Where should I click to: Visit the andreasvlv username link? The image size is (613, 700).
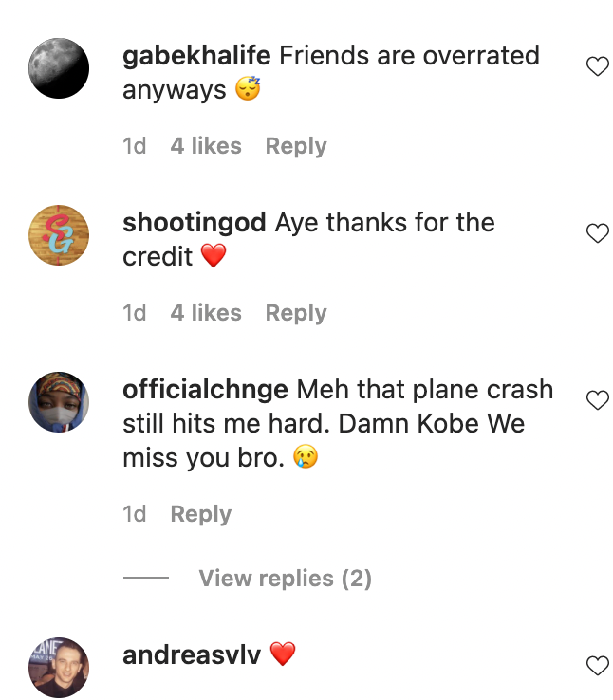pyautogui.click(x=192, y=654)
